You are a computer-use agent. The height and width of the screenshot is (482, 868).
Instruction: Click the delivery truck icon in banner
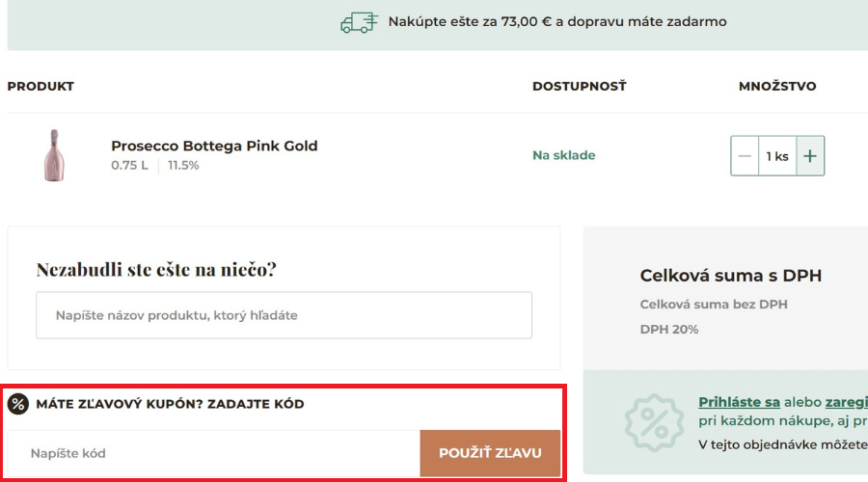[359, 22]
